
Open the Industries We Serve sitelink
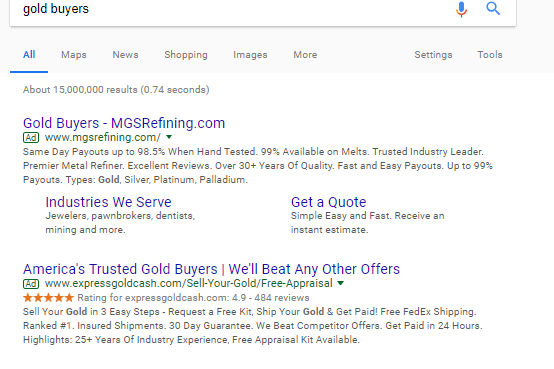pos(108,202)
